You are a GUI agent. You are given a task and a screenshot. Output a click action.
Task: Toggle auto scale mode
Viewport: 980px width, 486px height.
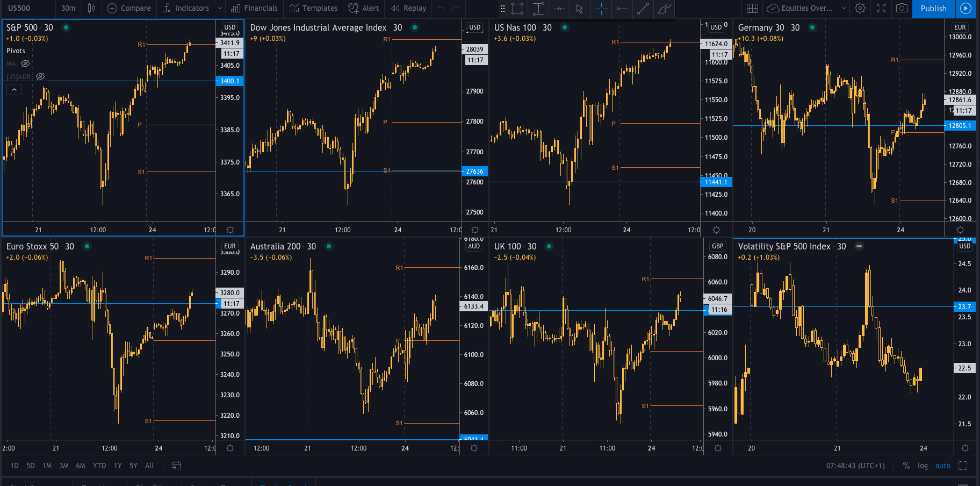point(943,466)
